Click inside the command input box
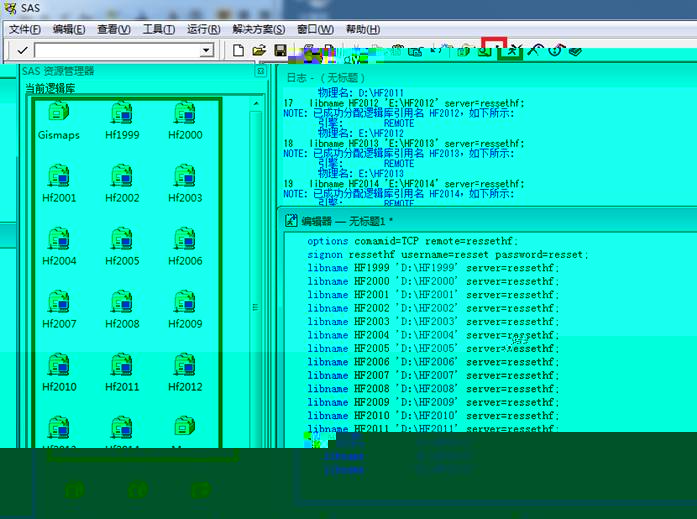 [117, 50]
